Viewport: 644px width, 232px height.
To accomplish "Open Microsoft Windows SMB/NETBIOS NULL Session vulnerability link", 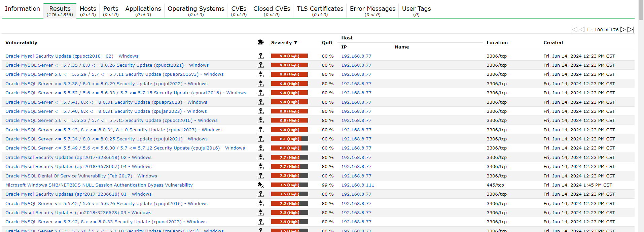I will 99,185.
